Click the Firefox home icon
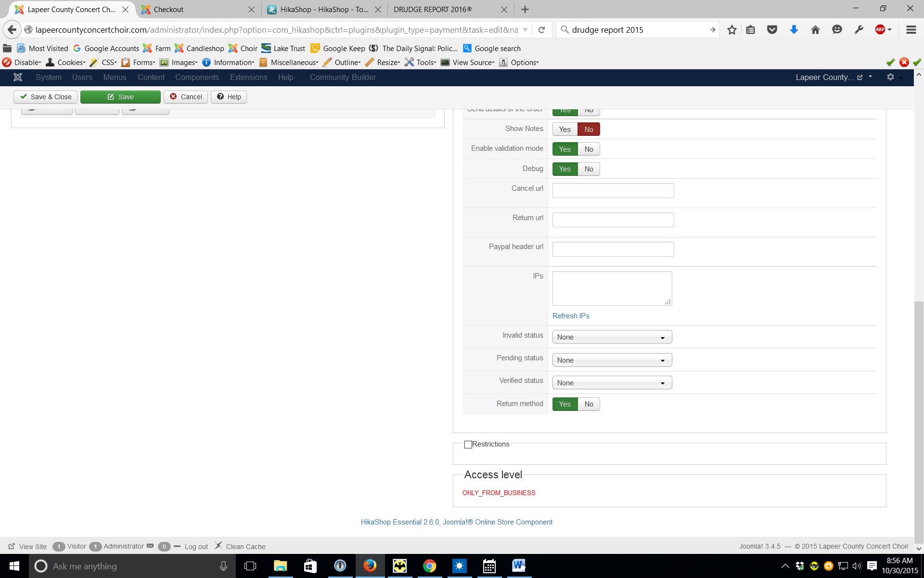This screenshot has height=578, width=924. [x=815, y=30]
